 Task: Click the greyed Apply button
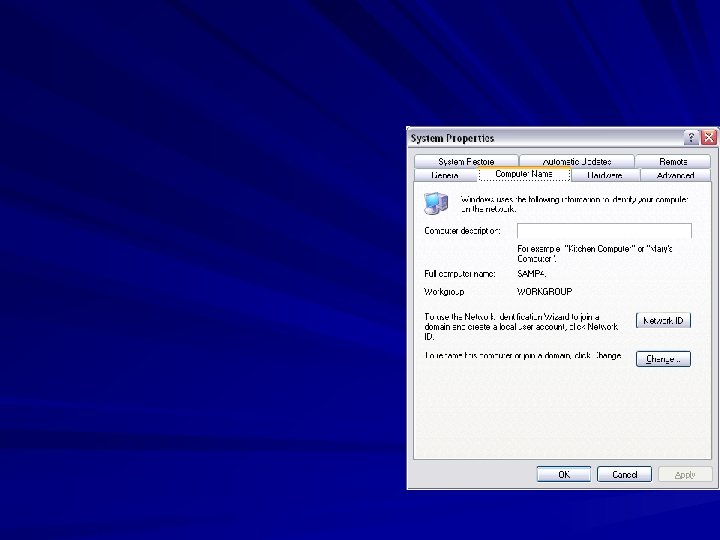(685, 474)
